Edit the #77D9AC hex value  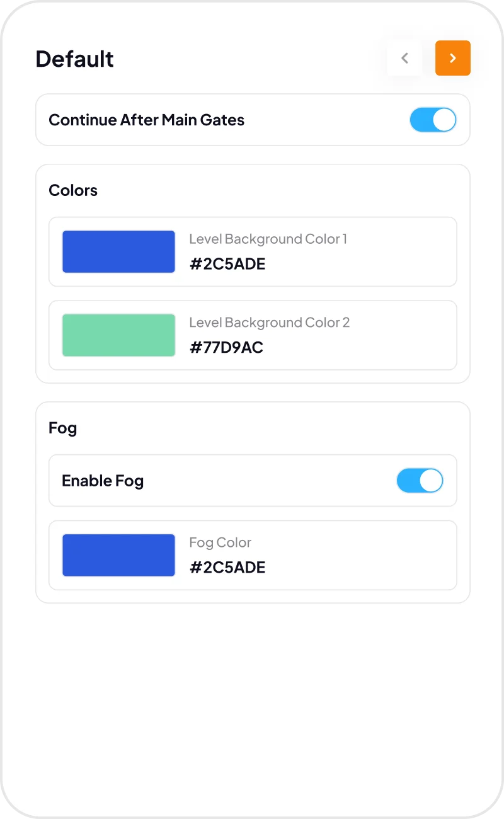[226, 347]
